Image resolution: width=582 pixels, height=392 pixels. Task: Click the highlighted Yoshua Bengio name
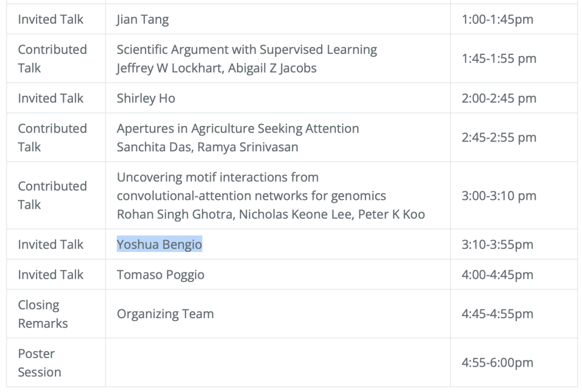[x=160, y=244]
